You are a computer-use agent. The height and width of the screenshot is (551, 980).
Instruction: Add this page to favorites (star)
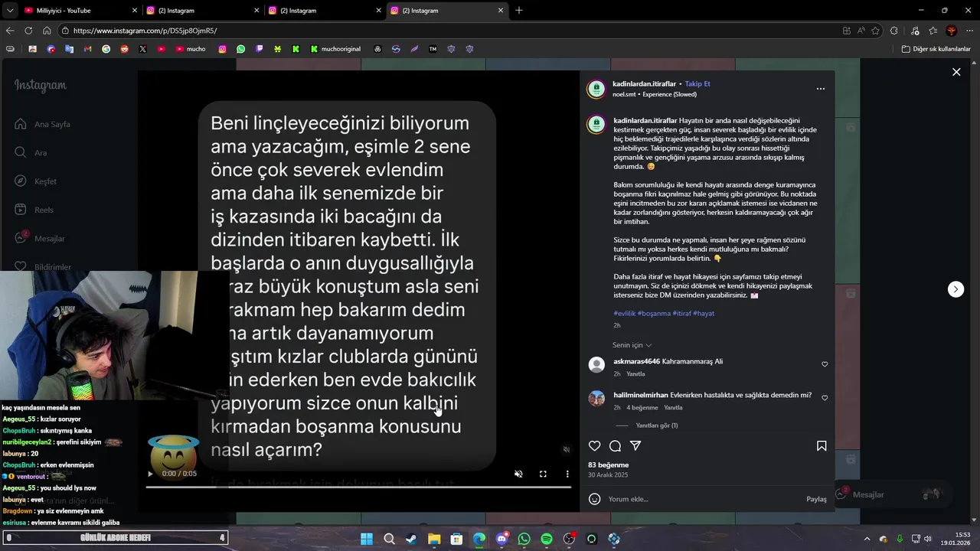tap(875, 31)
